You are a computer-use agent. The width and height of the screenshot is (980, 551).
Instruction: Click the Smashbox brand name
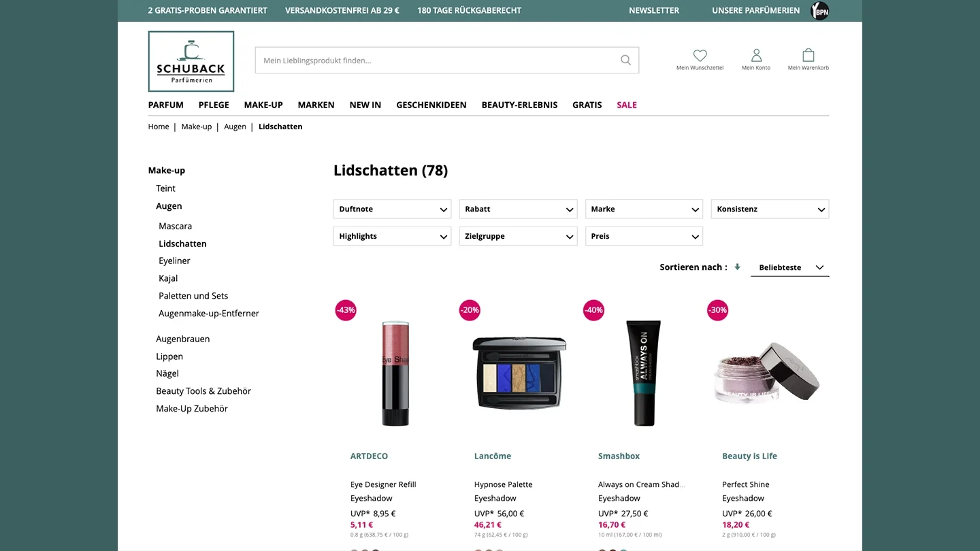[619, 456]
